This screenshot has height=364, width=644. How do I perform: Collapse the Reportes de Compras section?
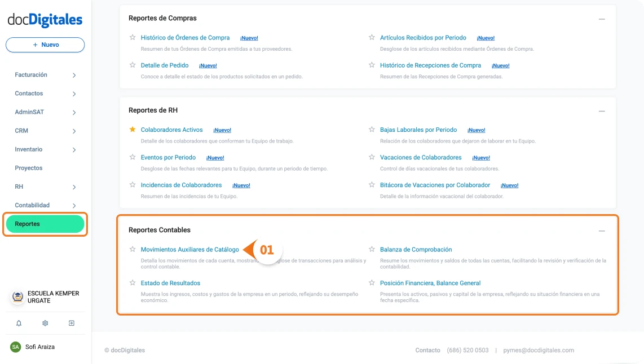click(x=602, y=19)
